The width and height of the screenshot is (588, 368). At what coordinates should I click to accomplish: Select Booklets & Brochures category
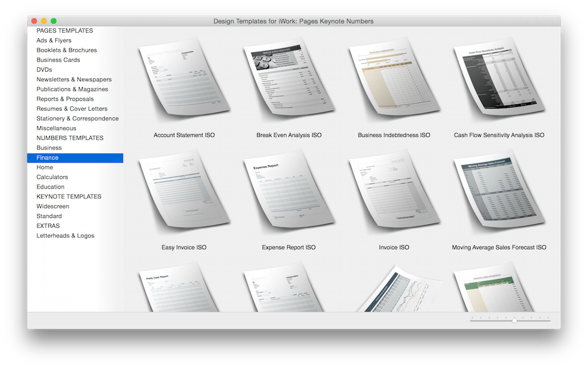coord(67,50)
